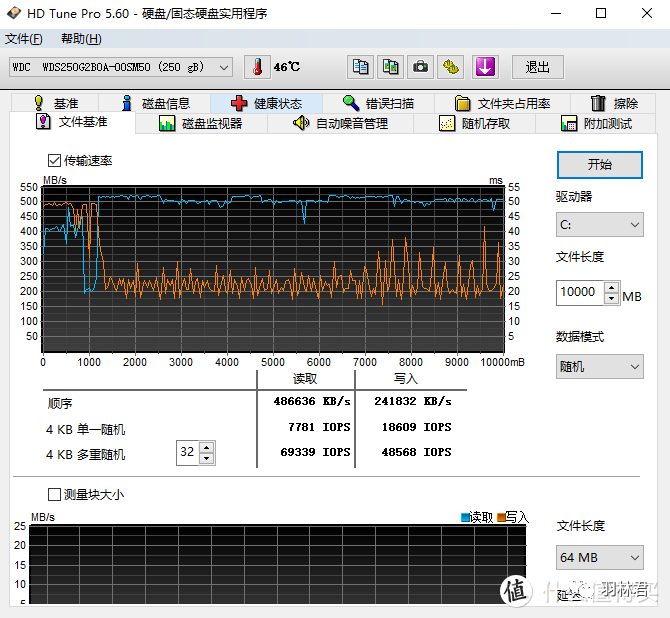This screenshot has height=618, width=670.
Task: Click the 10000 MB file length field
Action: [580, 292]
